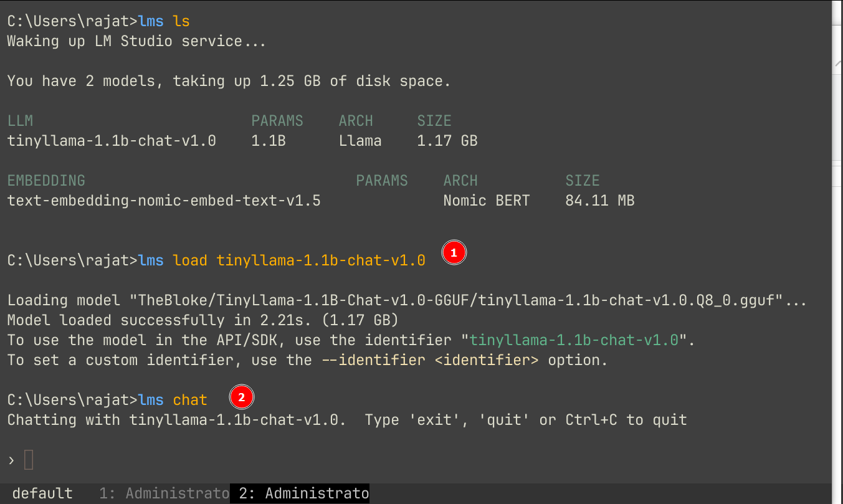Click the "default" session label
Image resolution: width=843 pixels, height=504 pixels.
point(42,493)
